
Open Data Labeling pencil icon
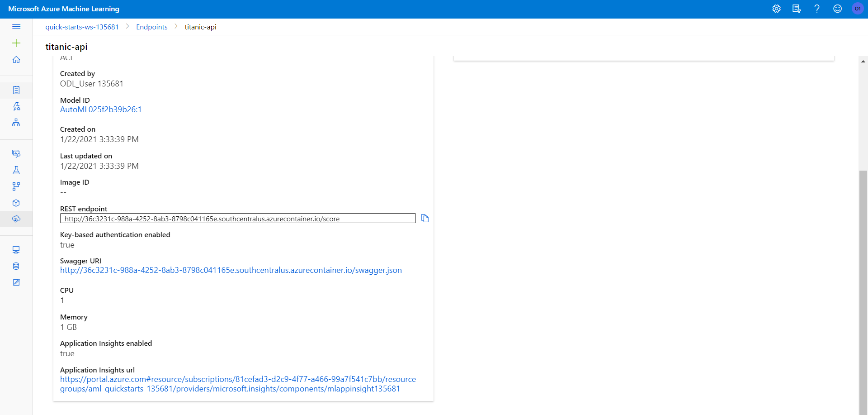(x=16, y=282)
